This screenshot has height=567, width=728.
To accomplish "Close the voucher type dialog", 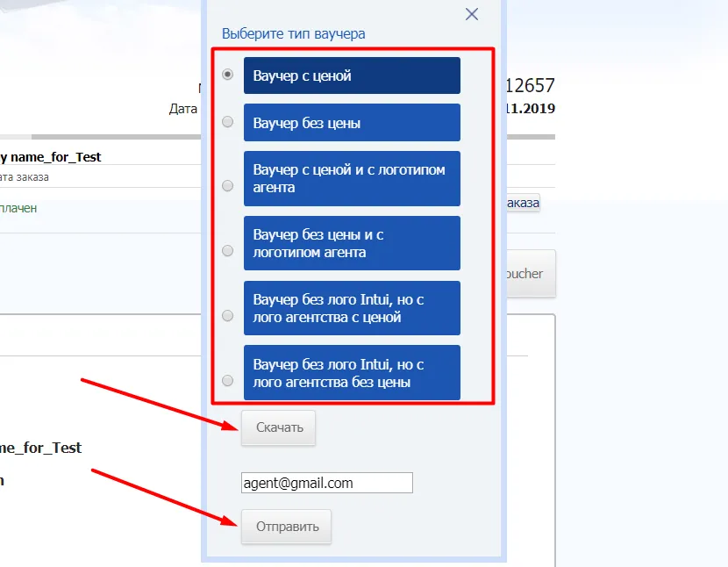I will (x=472, y=14).
